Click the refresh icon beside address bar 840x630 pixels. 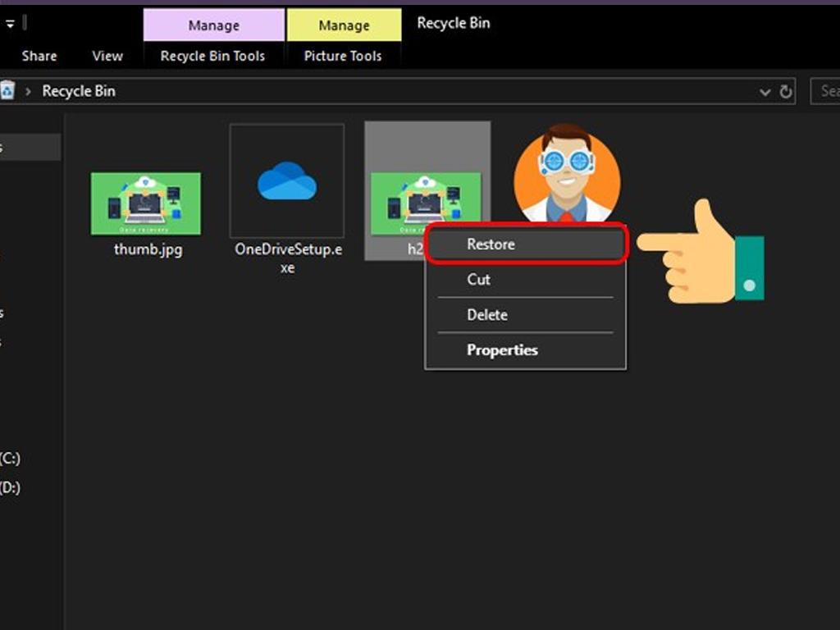pos(786,92)
